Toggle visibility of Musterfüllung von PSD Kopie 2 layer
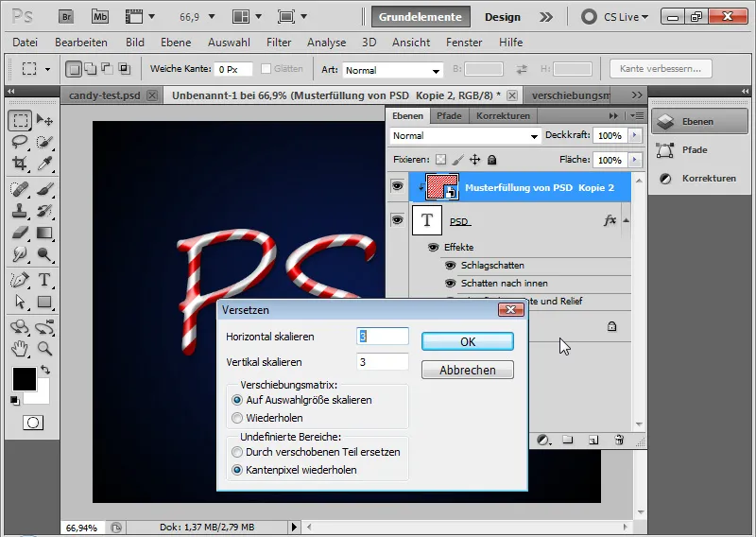 (397, 185)
